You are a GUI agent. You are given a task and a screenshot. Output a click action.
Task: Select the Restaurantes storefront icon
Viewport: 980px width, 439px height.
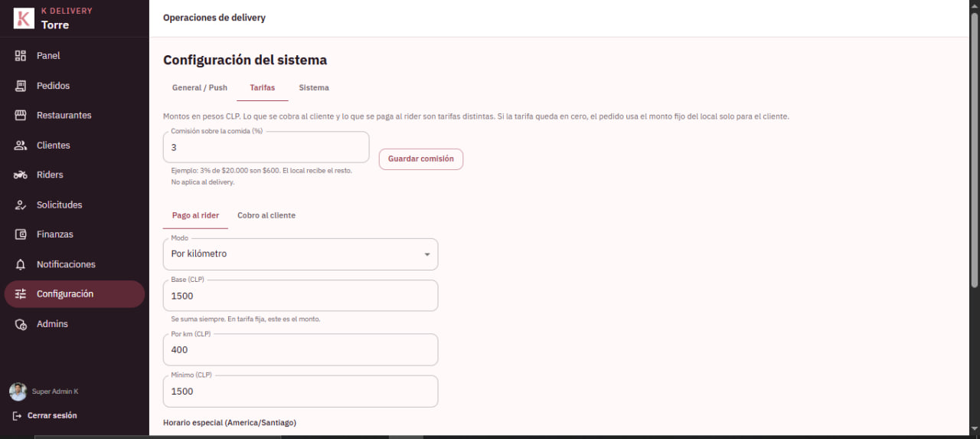[x=21, y=116]
